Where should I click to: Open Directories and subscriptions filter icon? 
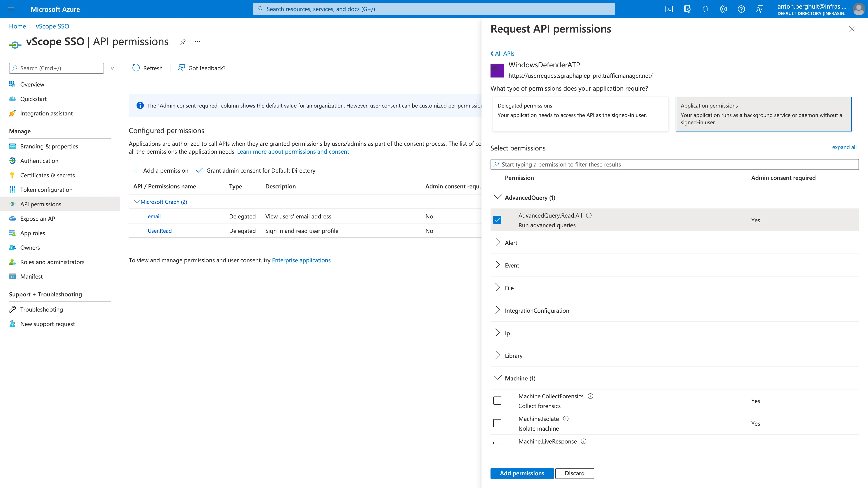687,9
